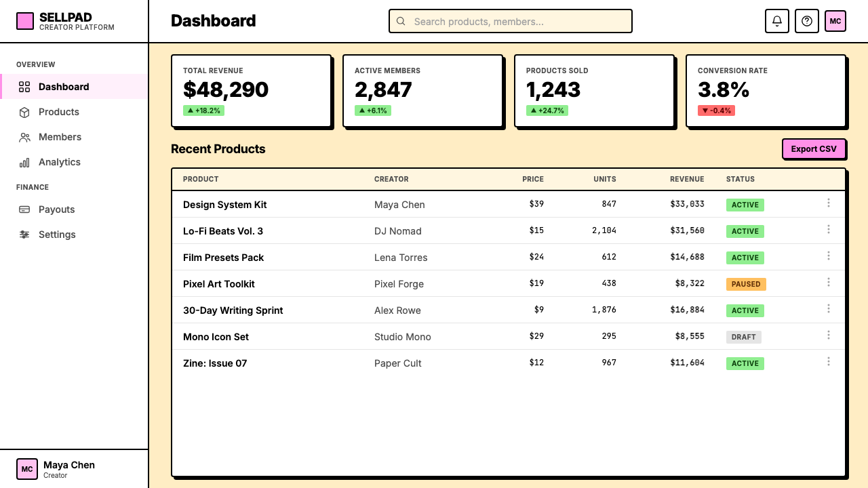Open Products page from sidebar
868x488 pixels.
tap(74, 112)
